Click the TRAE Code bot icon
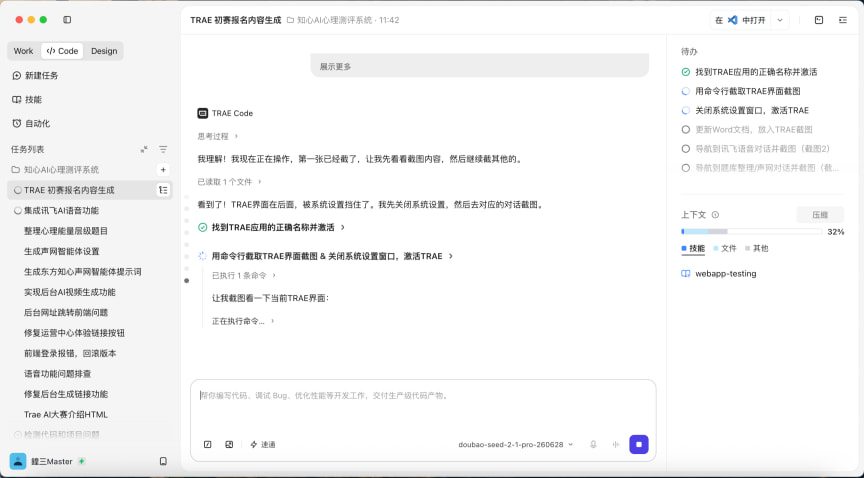 click(x=203, y=114)
